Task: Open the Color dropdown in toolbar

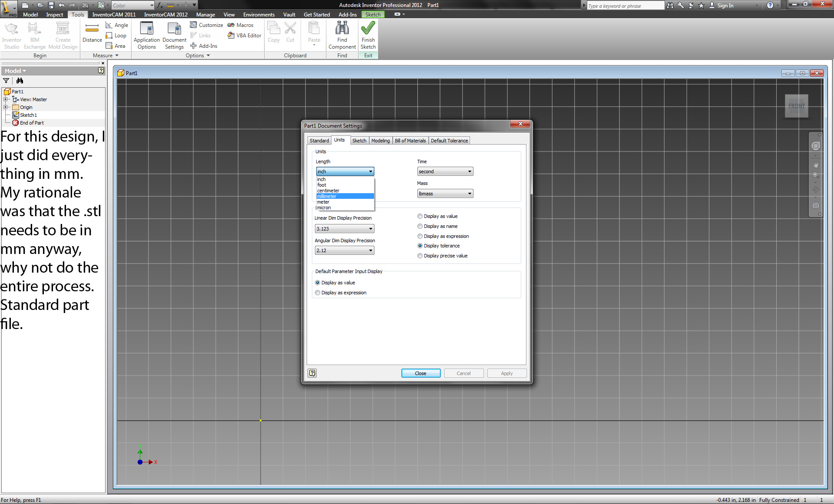Action: pyautogui.click(x=132, y=5)
